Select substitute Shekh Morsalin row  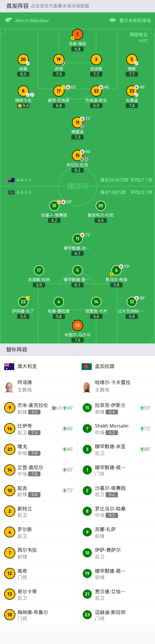(x=116, y=429)
